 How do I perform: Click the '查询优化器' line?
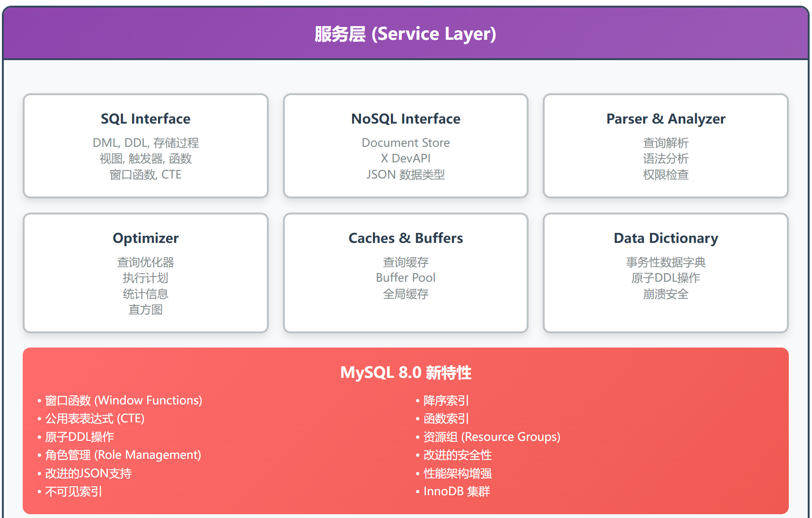(x=146, y=262)
